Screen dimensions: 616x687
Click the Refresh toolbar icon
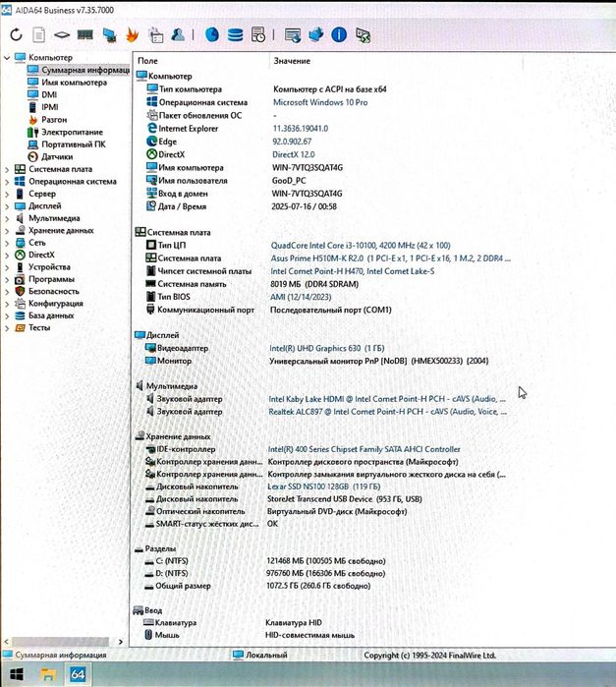16,34
